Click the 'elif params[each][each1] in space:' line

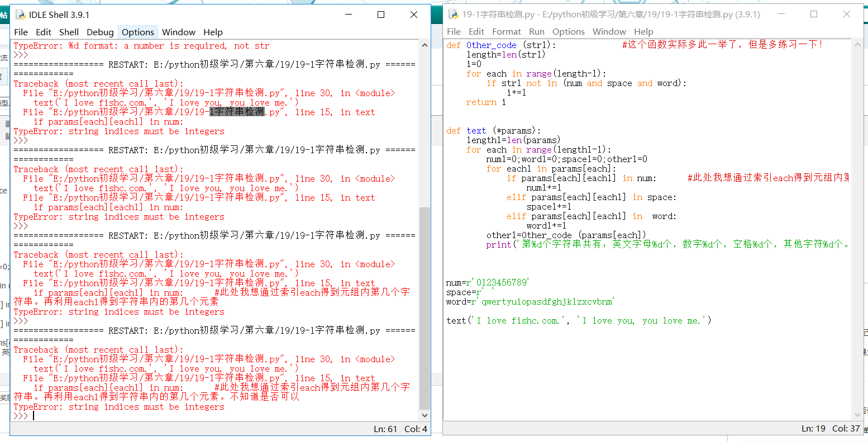tap(591, 197)
